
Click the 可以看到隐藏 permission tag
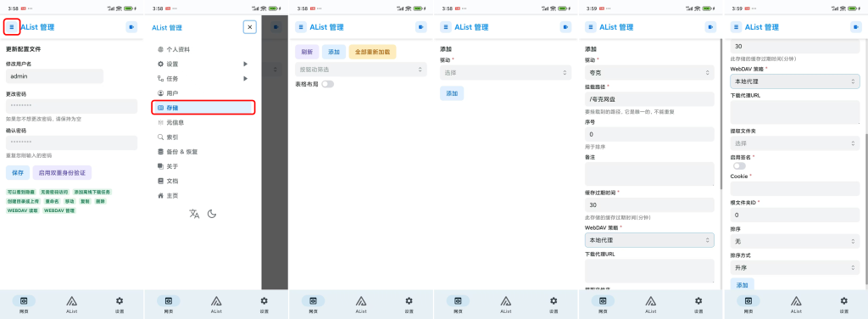(x=20, y=193)
